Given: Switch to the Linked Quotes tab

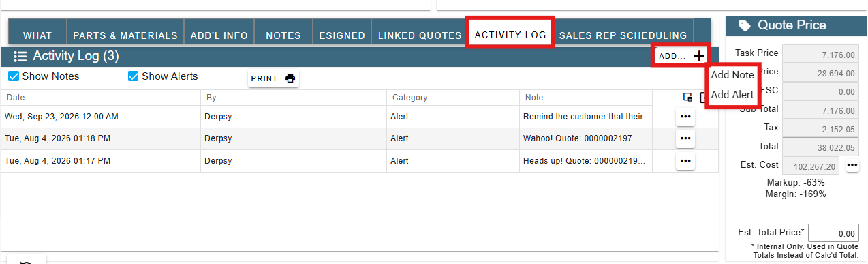Looking at the screenshot, I should [x=420, y=35].
